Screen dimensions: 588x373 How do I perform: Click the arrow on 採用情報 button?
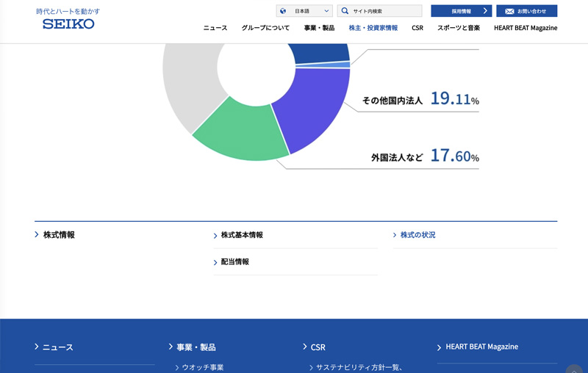(x=484, y=11)
